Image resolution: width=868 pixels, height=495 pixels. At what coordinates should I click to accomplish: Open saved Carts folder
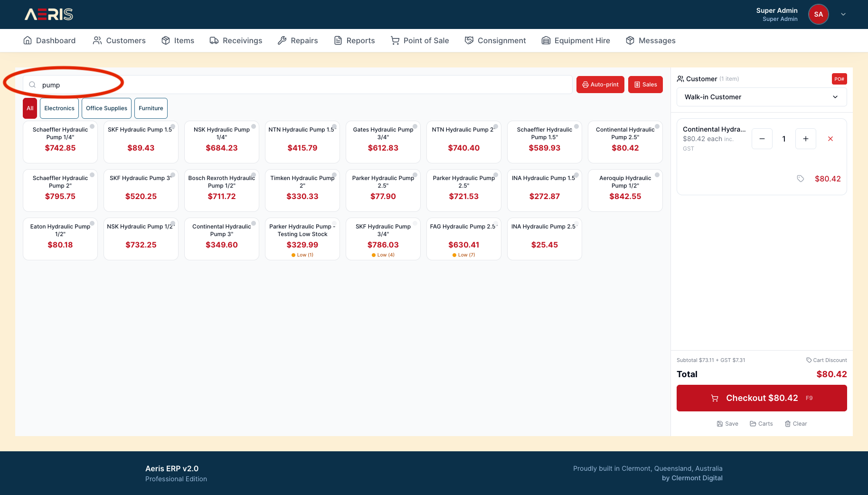pyautogui.click(x=761, y=424)
